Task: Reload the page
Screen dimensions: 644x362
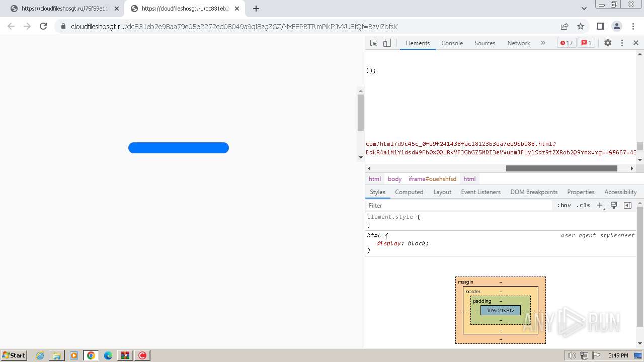Action: (43, 27)
